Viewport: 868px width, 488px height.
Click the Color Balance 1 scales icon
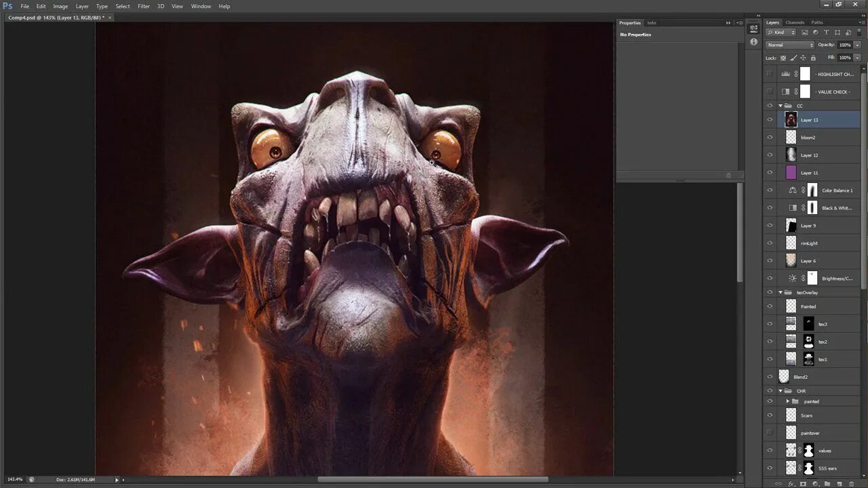tap(793, 190)
